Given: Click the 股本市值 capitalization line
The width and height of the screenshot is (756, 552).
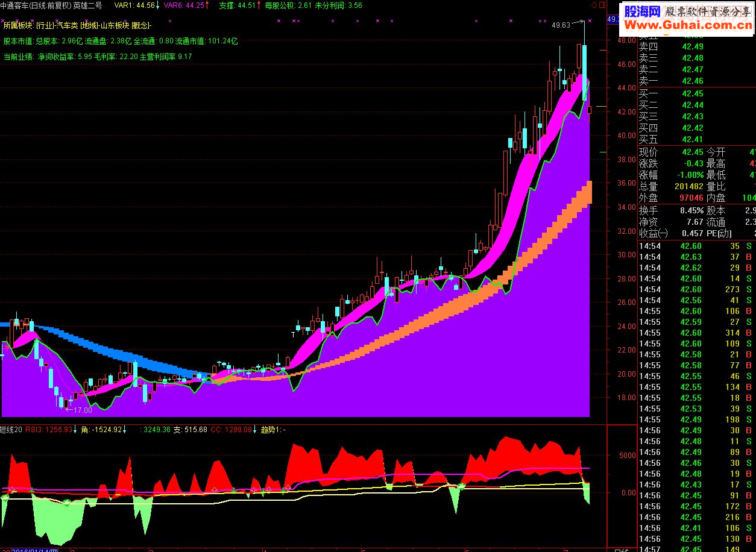Looking at the screenshot, I should [121, 42].
